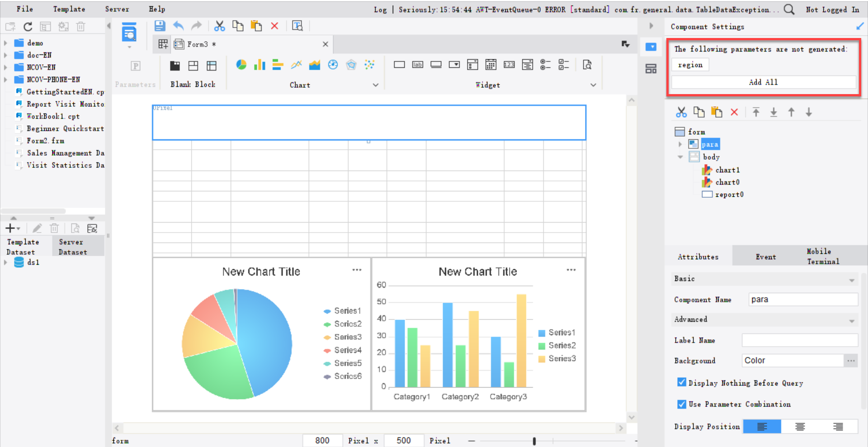Insert a column chart from Chart group
The image size is (868, 447).
click(x=259, y=65)
